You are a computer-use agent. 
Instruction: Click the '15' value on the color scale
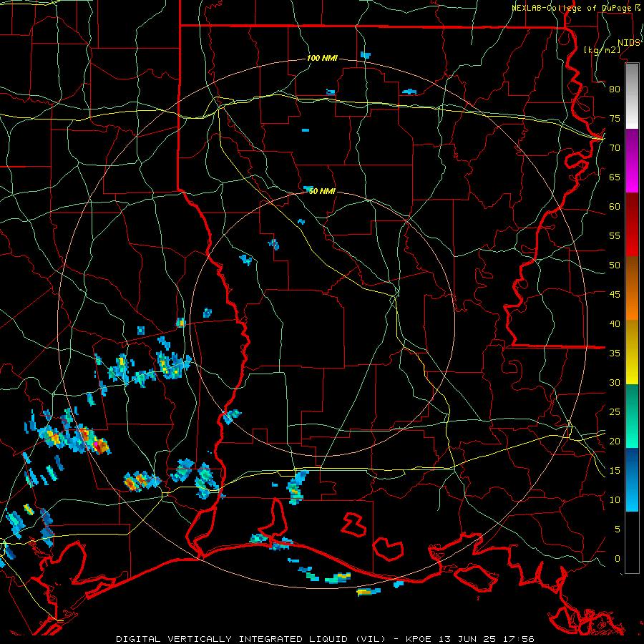coord(615,471)
